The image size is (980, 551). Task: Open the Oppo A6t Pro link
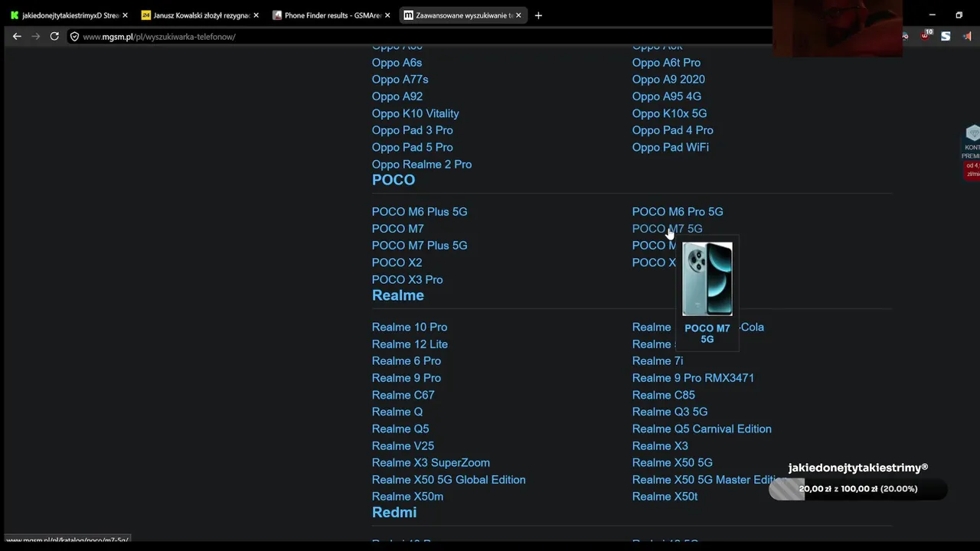[x=666, y=63]
